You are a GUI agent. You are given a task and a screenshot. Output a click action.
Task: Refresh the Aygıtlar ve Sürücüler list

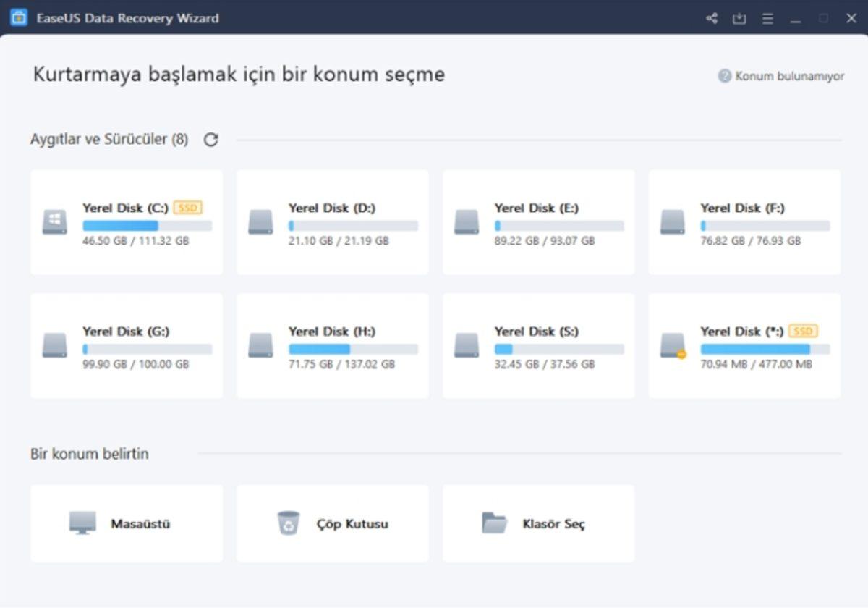tap(210, 139)
